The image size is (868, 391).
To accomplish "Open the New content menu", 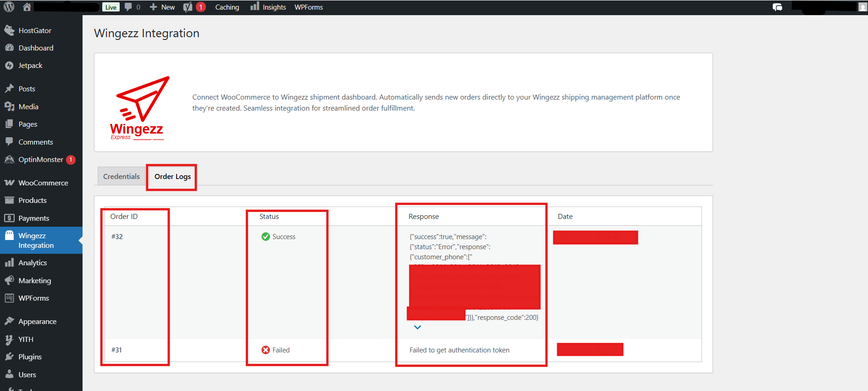I will 162,7.
